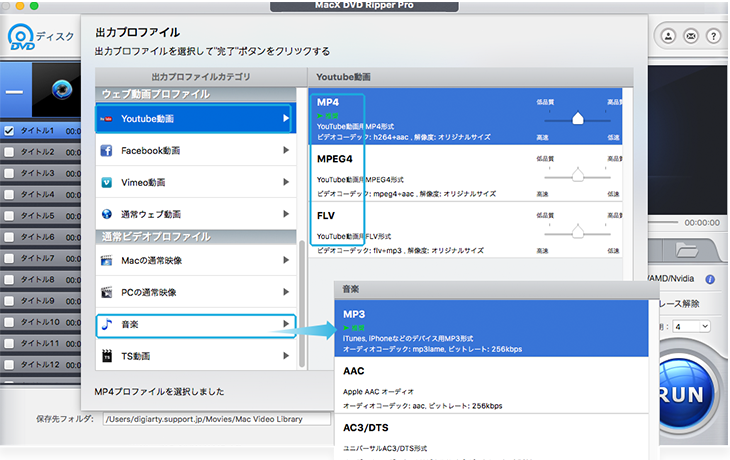Select the AAC audio profile
Image resolution: width=730 pixels, height=460 pixels.
490,387
